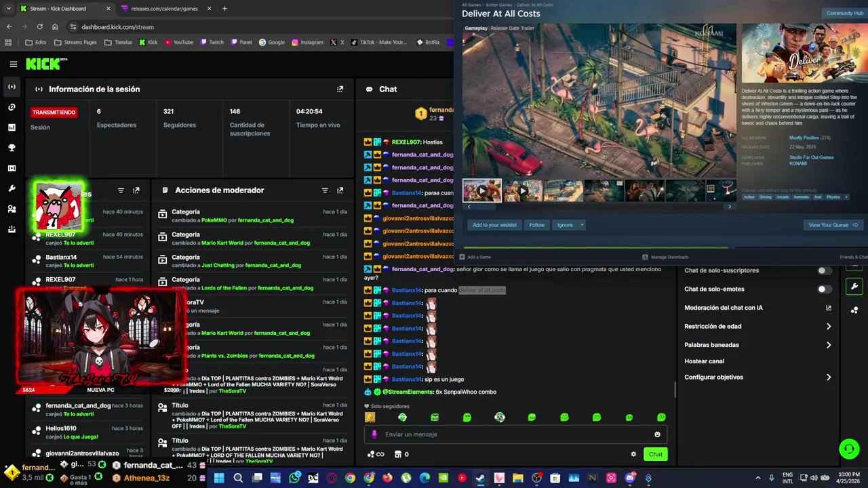Switch to releases.com calendar games tab

coord(165,9)
